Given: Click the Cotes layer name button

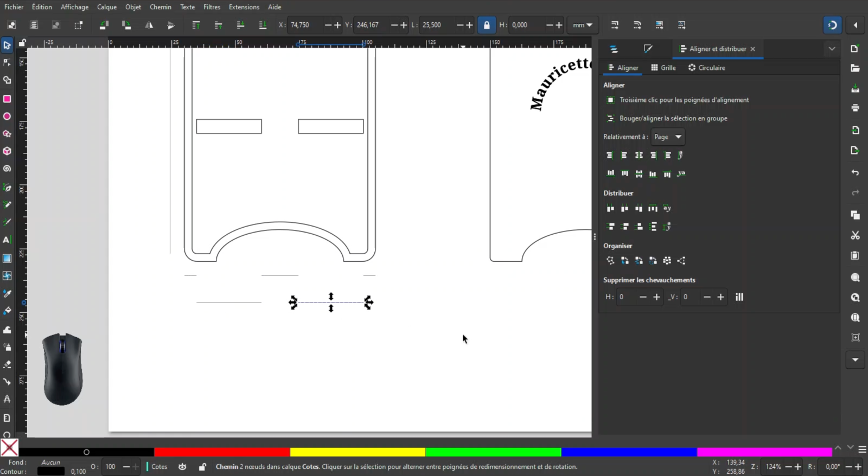Looking at the screenshot, I should pos(159,467).
